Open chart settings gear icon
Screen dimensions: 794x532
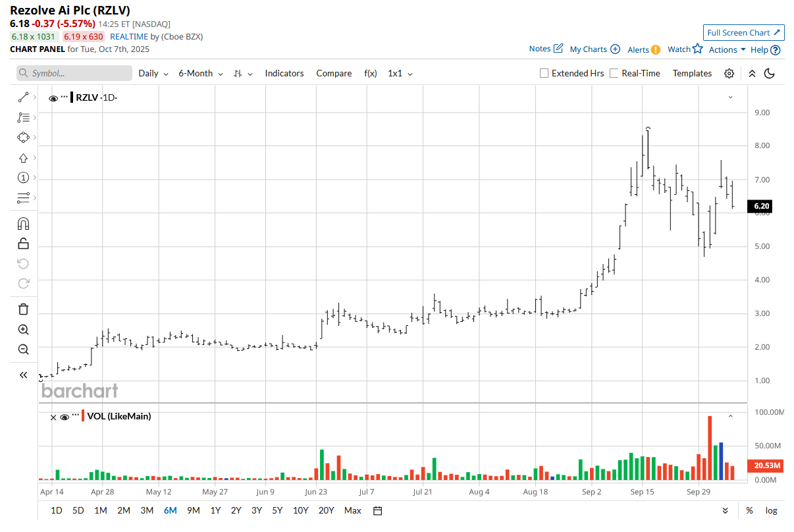click(x=729, y=74)
